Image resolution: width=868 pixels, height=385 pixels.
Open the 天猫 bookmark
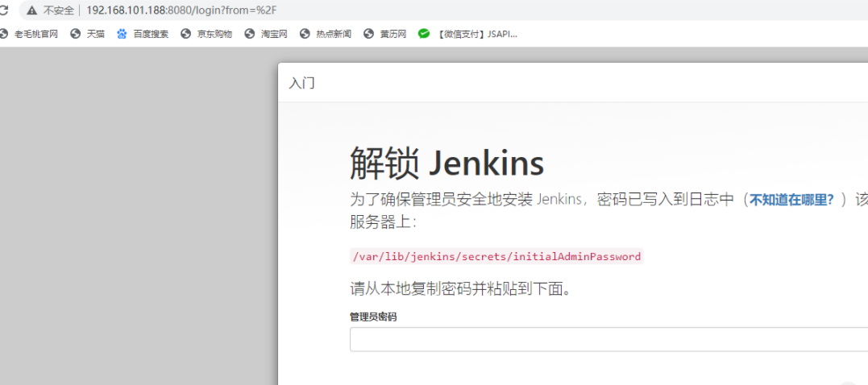pyautogui.click(x=88, y=34)
